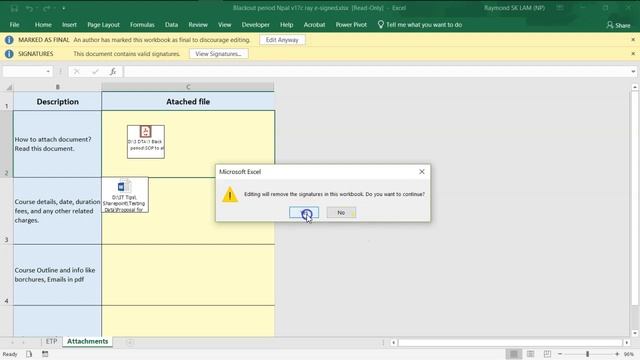Switch to the ETP sheet tab
640x360 pixels.
tap(51, 341)
